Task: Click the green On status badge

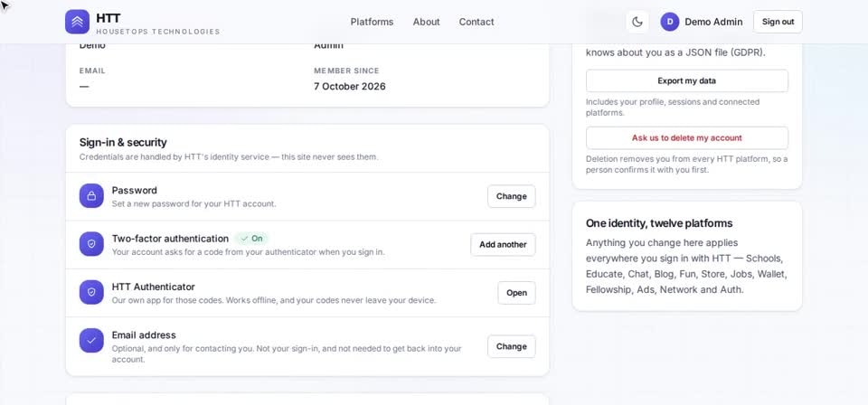Action: click(x=252, y=239)
